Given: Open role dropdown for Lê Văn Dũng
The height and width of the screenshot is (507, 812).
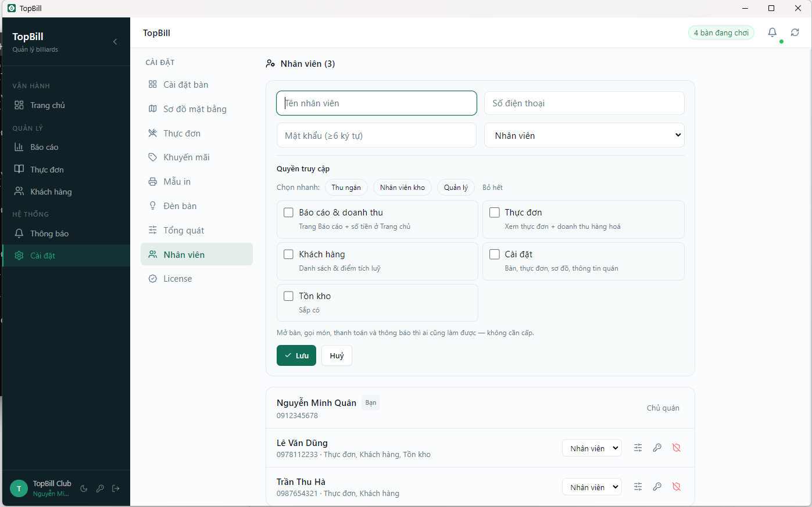Looking at the screenshot, I should tap(592, 448).
